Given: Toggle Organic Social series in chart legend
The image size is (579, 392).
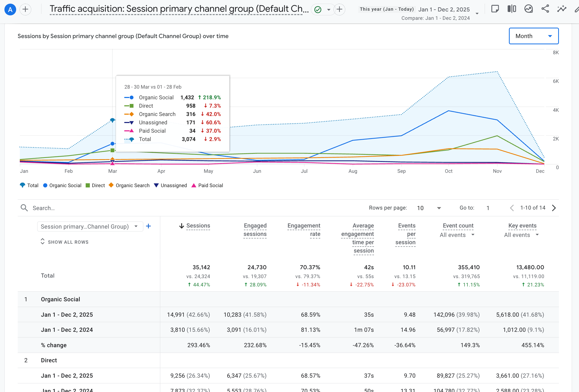Looking at the screenshot, I should [x=62, y=185].
